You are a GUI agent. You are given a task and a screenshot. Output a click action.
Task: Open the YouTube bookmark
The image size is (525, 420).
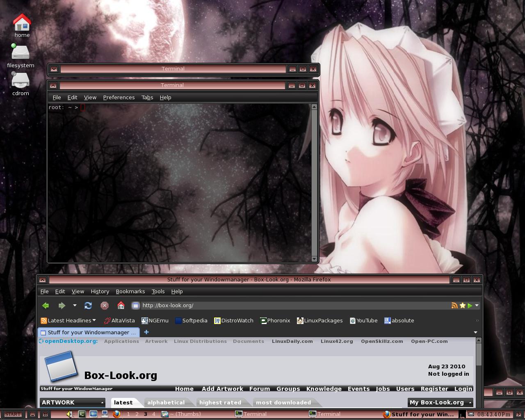(363, 321)
